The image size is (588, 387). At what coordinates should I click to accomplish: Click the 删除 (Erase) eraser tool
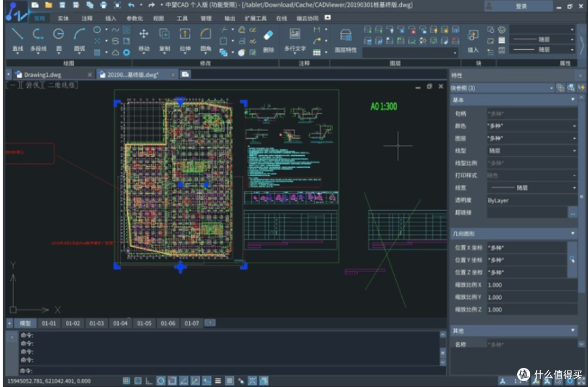[268, 40]
